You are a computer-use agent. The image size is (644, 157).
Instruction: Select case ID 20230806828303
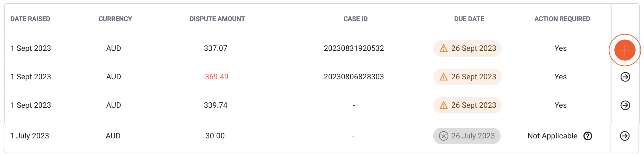coord(354,77)
